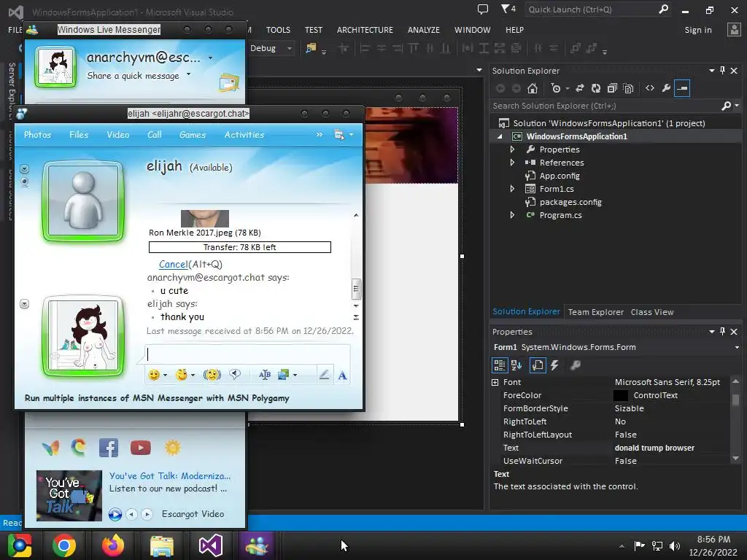Open the winks picker
Screen dimensions: 747x560
[x=182, y=376]
